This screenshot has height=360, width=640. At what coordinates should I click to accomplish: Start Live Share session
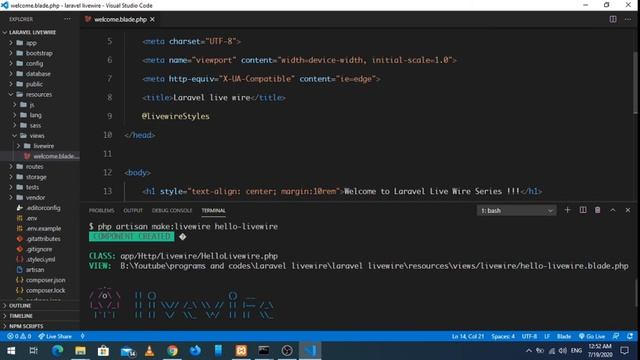pos(55,336)
